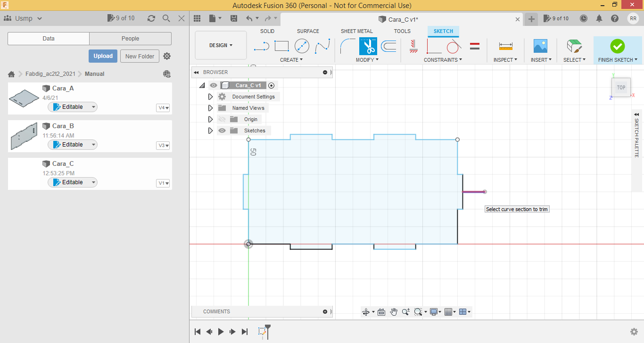Select the 2-point Rectangle sketch tool
This screenshot has height=343, width=644.
281,46
